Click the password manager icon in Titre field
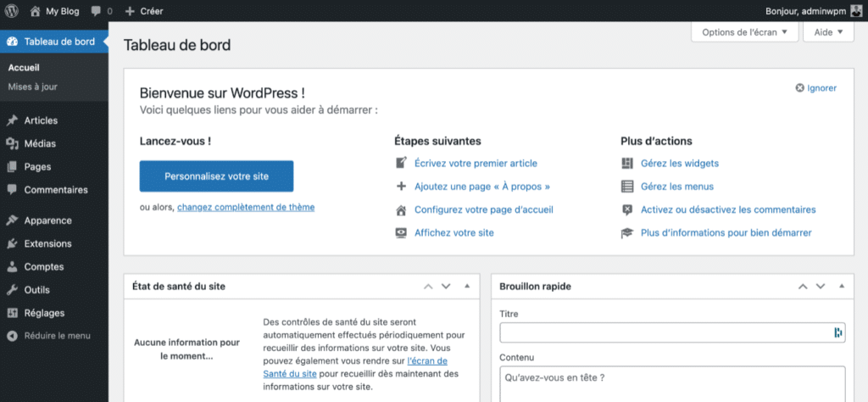This screenshot has height=402, width=868. pyautogui.click(x=838, y=332)
